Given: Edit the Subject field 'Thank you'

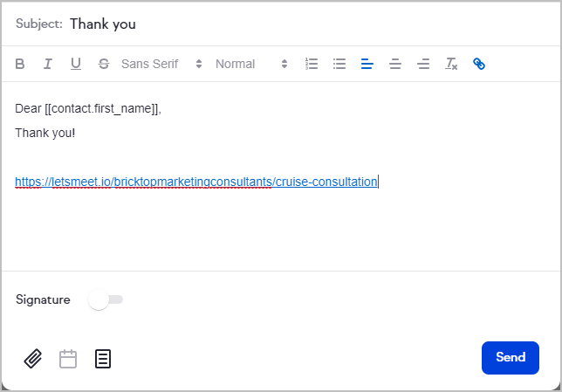Looking at the screenshot, I should coord(102,24).
